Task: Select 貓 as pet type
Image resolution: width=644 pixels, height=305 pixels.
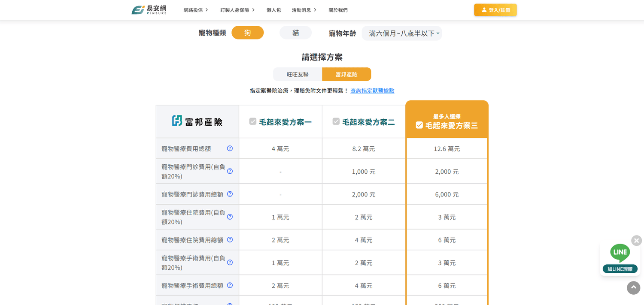Action: point(296,33)
